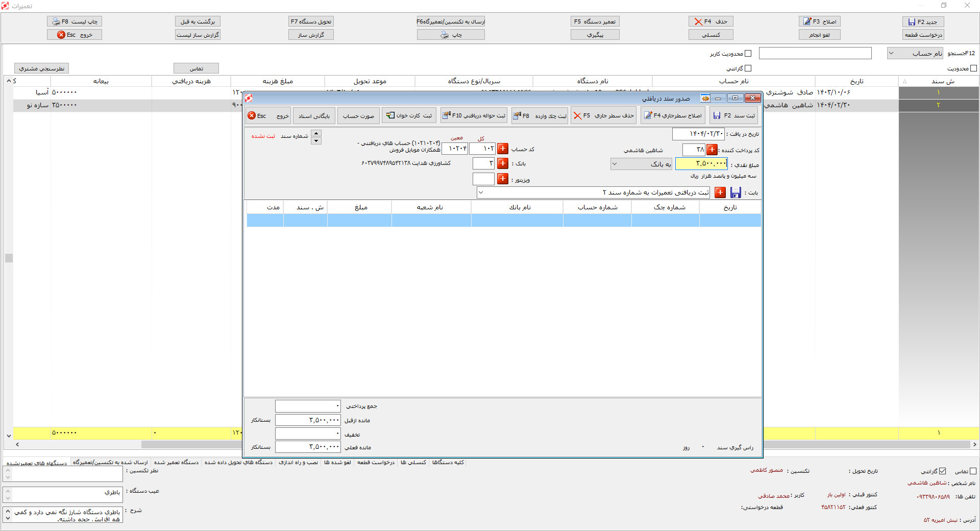The image size is (980, 531).
Task: Click ثبت سند F2 button in dialog
Action: tap(733, 115)
